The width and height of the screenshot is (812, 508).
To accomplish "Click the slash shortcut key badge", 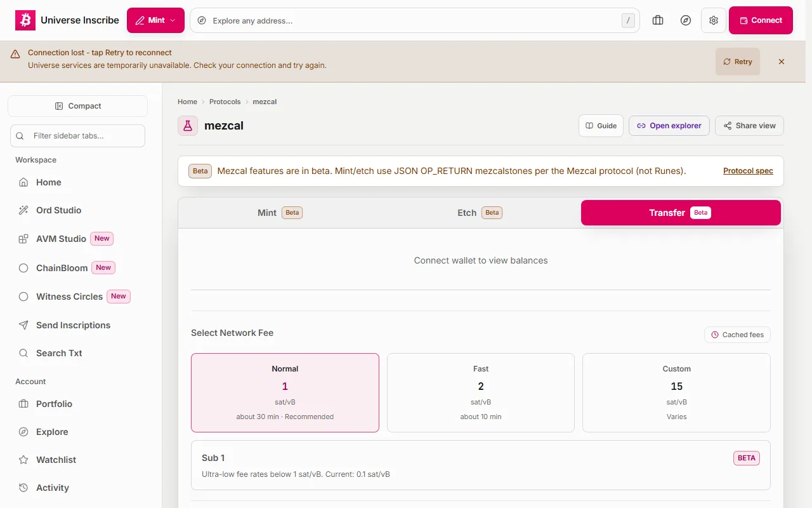I will coord(628,20).
